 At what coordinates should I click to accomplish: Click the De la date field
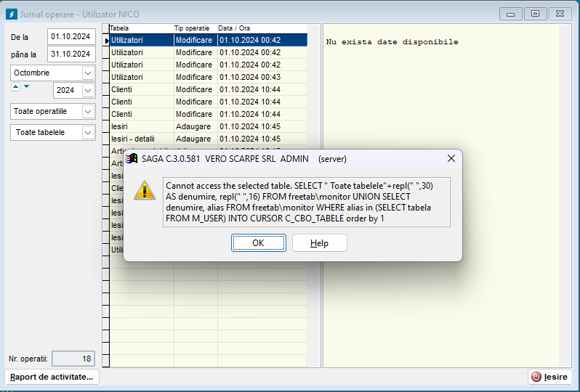point(71,36)
